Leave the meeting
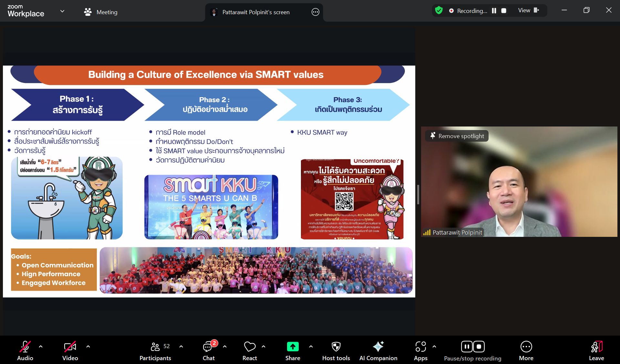The width and height of the screenshot is (620, 364). pyautogui.click(x=596, y=350)
